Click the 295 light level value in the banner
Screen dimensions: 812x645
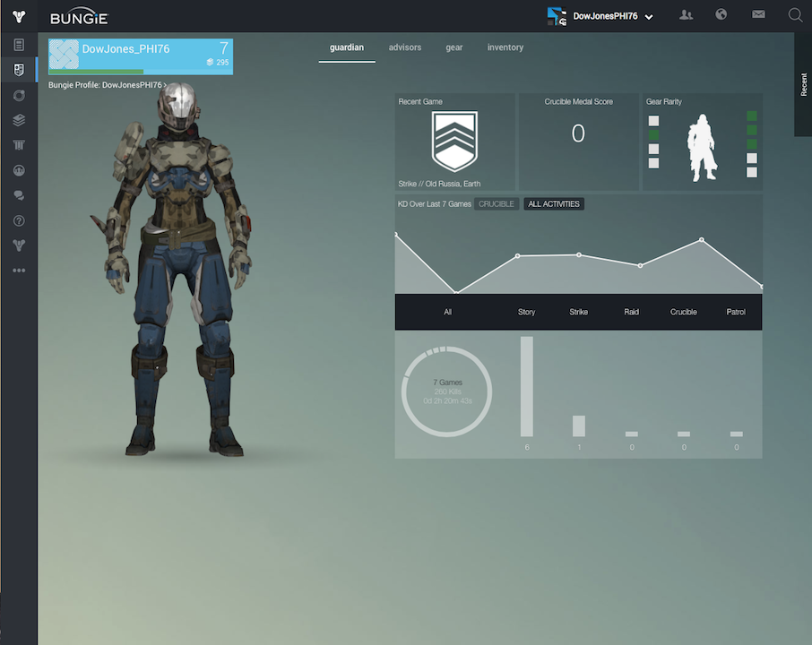pyautogui.click(x=222, y=62)
